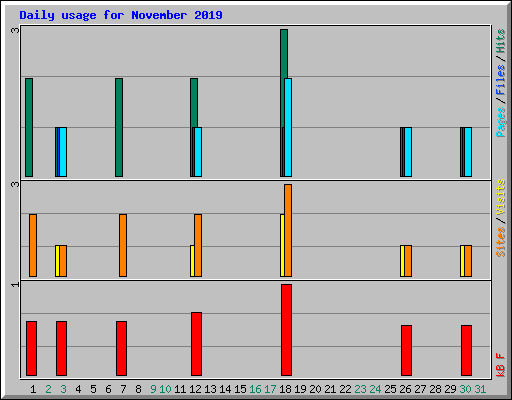This screenshot has height=400, width=512.
Task: Click the tall orange Sites bar for day 18
Action: point(288,230)
